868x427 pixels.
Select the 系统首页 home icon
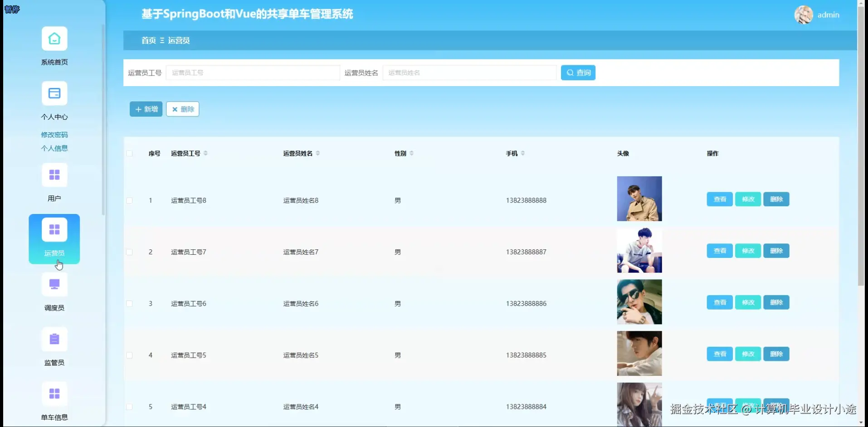click(54, 39)
